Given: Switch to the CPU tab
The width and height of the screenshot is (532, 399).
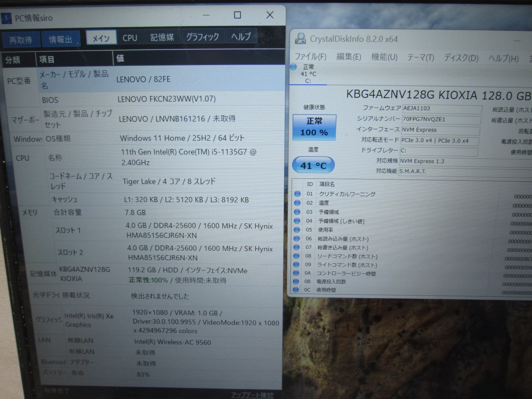Looking at the screenshot, I should tap(130, 38).
